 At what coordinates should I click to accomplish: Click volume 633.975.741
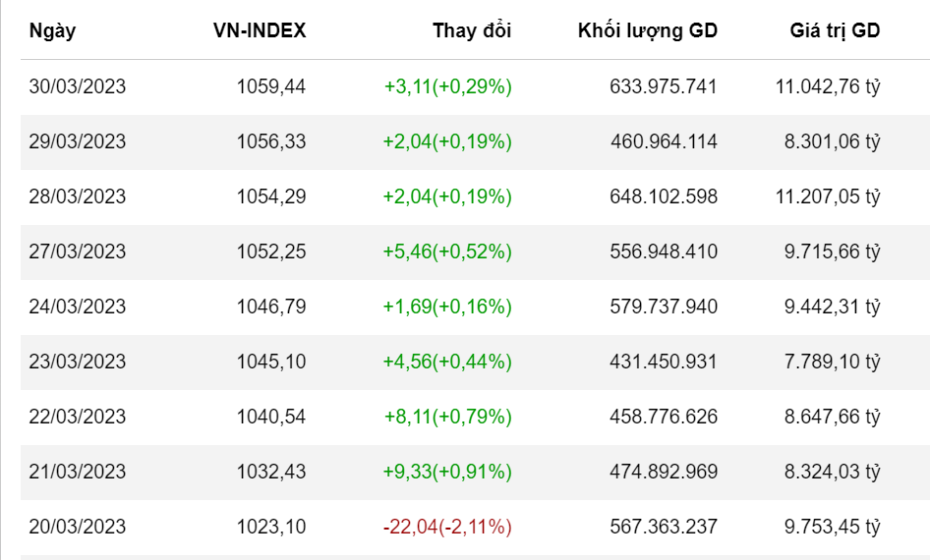(664, 86)
